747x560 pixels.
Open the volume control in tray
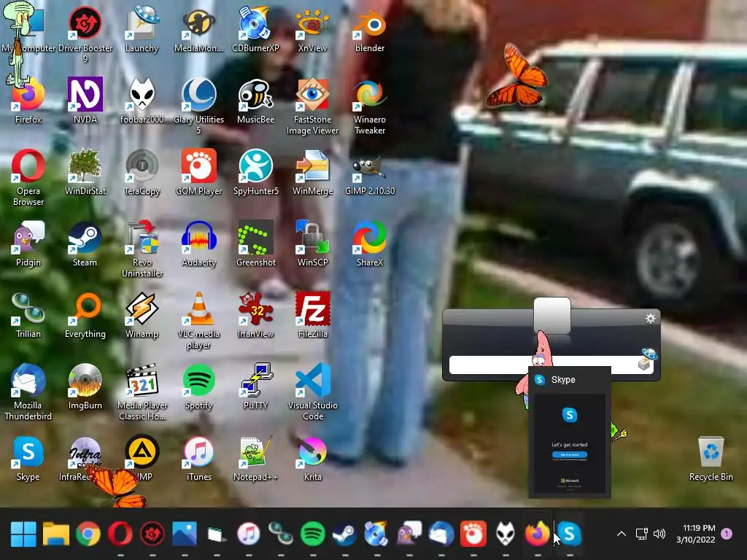(659, 534)
